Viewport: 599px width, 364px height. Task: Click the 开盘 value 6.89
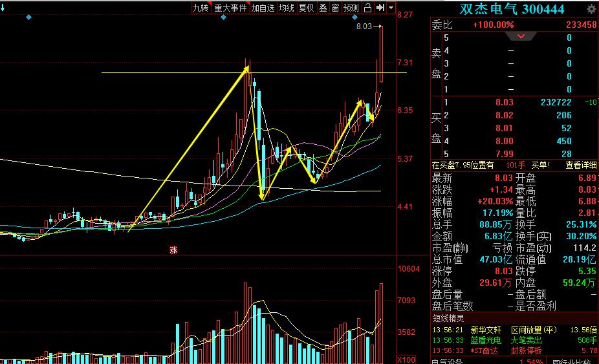tap(587, 178)
